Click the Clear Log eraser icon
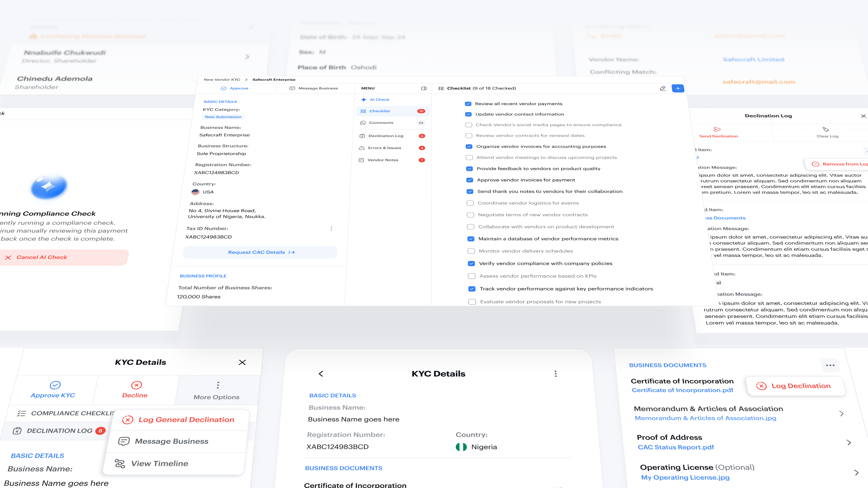Screen dimensions: 868x488 pyautogui.click(x=826, y=129)
